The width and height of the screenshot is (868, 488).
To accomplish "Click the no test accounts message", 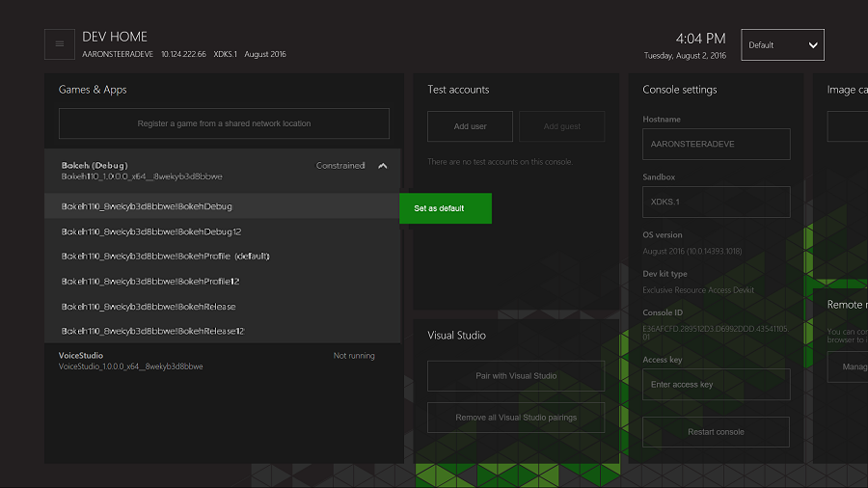I will [x=500, y=162].
